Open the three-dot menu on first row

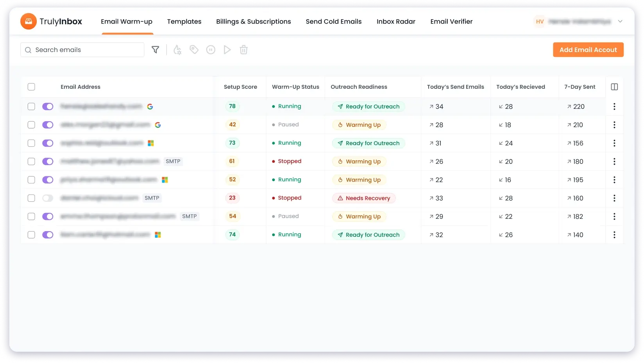[614, 106]
